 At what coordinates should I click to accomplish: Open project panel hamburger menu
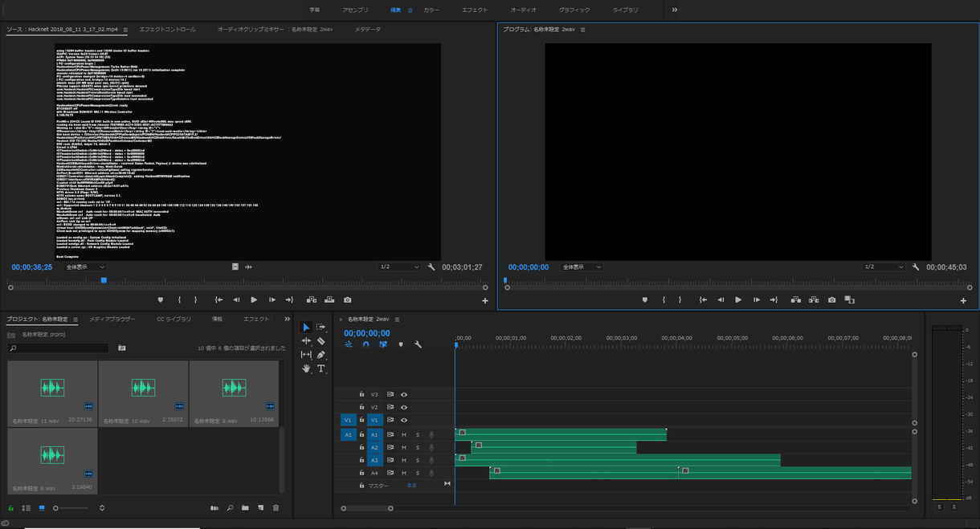tap(76, 319)
